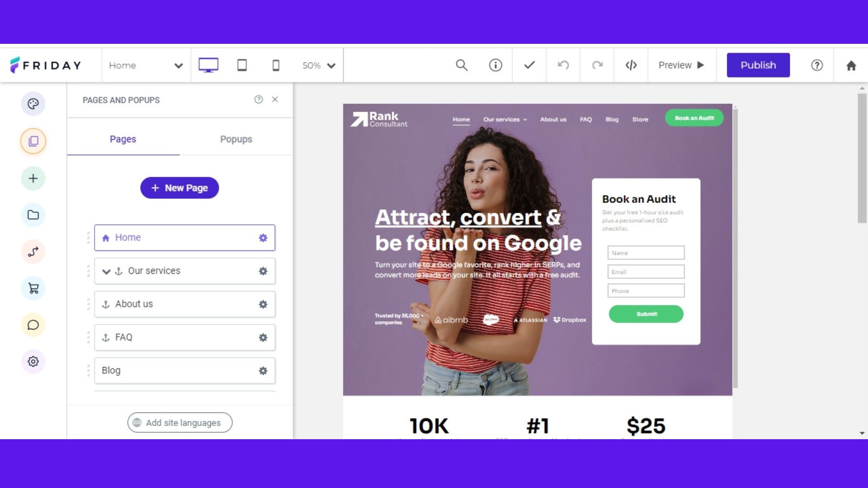The height and width of the screenshot is (488, 868).
Task: Switch to the Pages tab
Action: click(x=123, y=139)
